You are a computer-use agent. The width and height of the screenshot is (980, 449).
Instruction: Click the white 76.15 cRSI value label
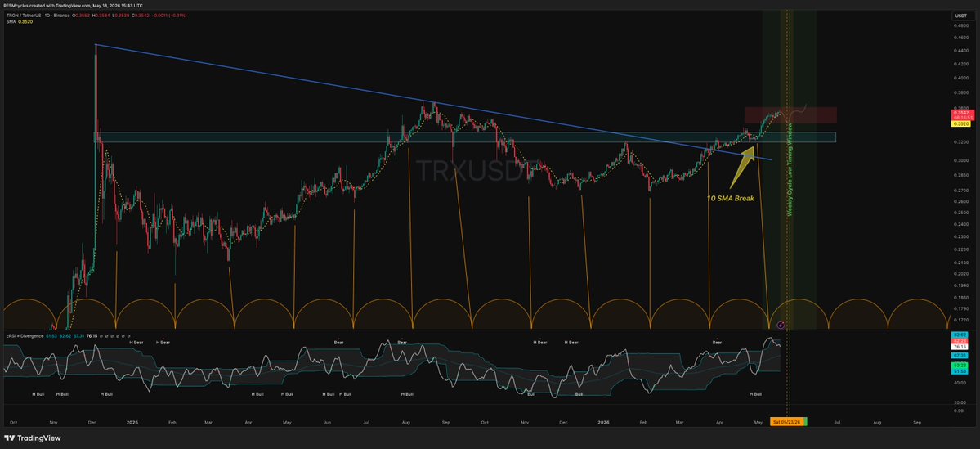(960, 347)
